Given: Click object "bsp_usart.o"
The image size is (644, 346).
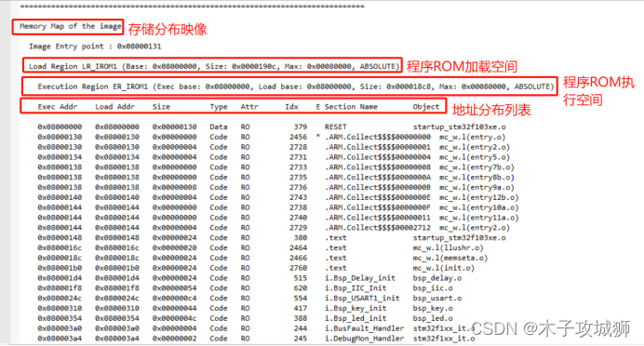Looking at the screenshot, I should coord(437,299).
